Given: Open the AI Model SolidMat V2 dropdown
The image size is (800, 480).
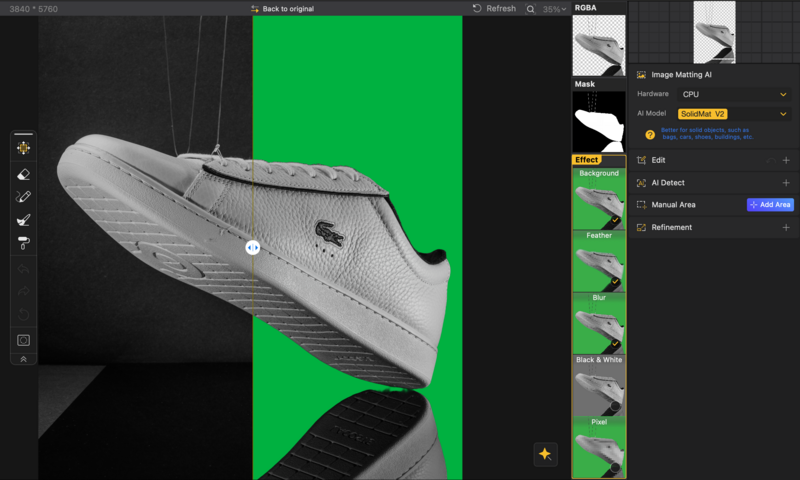Looking at the screenshot, I should [734, 114].
